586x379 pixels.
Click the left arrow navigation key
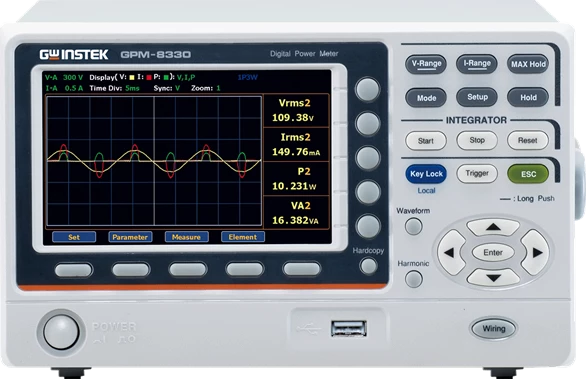tap(451, 253)
